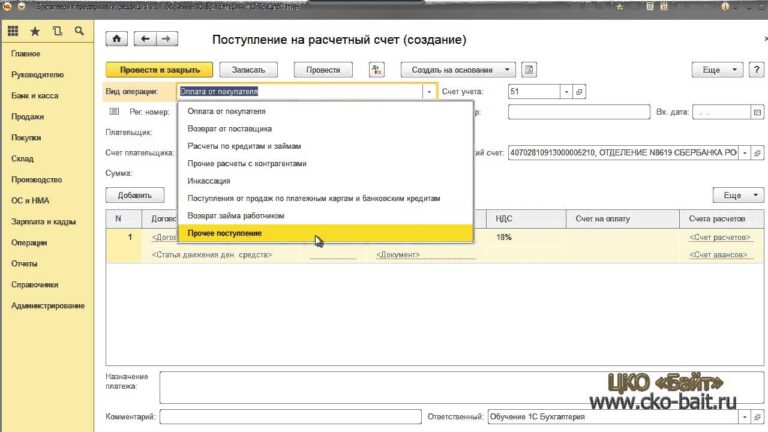Open top Еще menu button

click(717, 70)
